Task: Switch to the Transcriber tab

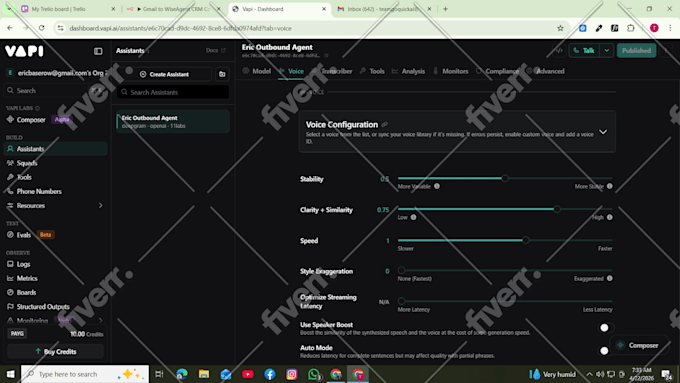Action: click(x=333, y=71)
